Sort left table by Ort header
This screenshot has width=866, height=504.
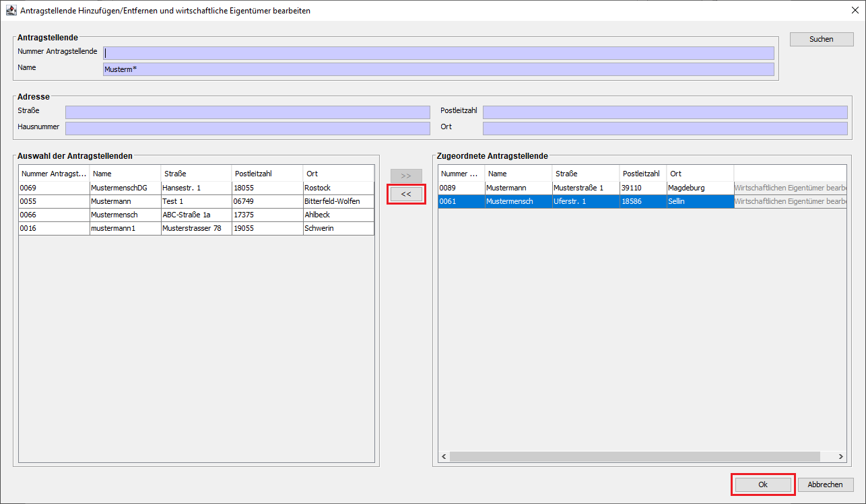(x=339, y=174)
